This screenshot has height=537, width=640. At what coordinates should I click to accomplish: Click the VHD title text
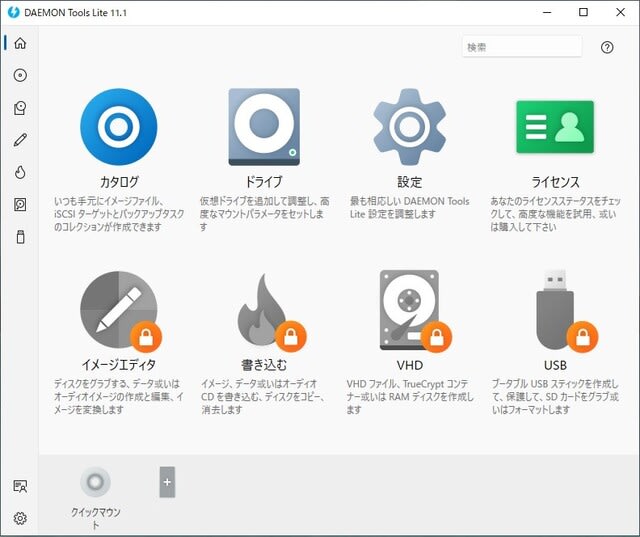[x=409, y=365]
